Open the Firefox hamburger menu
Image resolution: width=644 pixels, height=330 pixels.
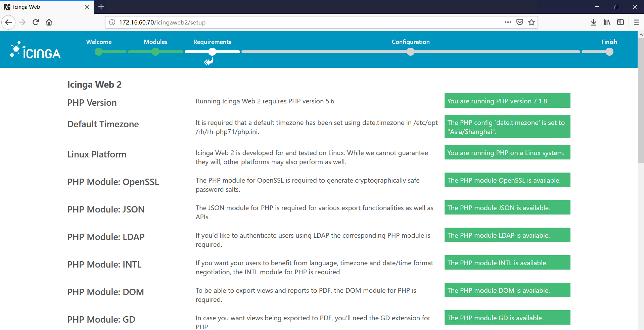637,22
